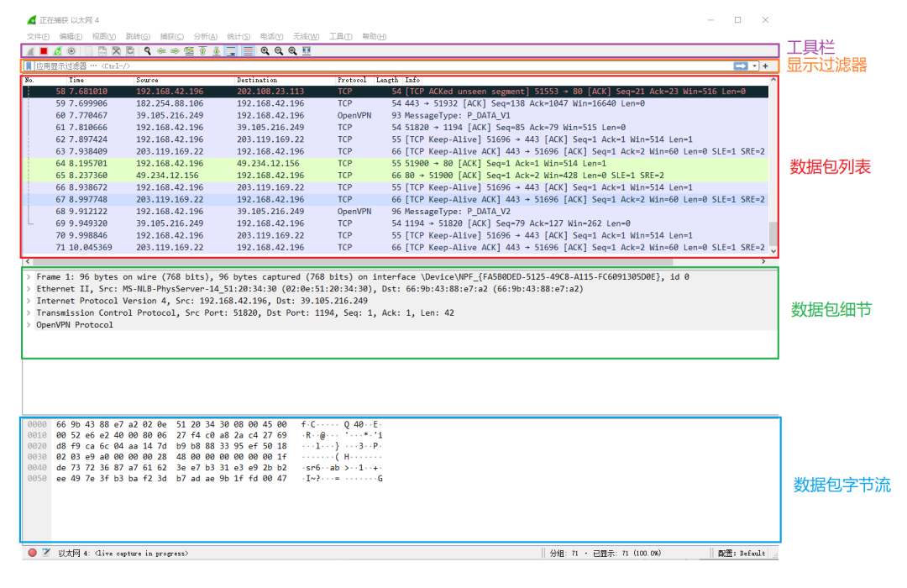907x588 pixels.
Task: Open the 捕获(C) menu
Action: pyautogui.click(x=172, y=36)
